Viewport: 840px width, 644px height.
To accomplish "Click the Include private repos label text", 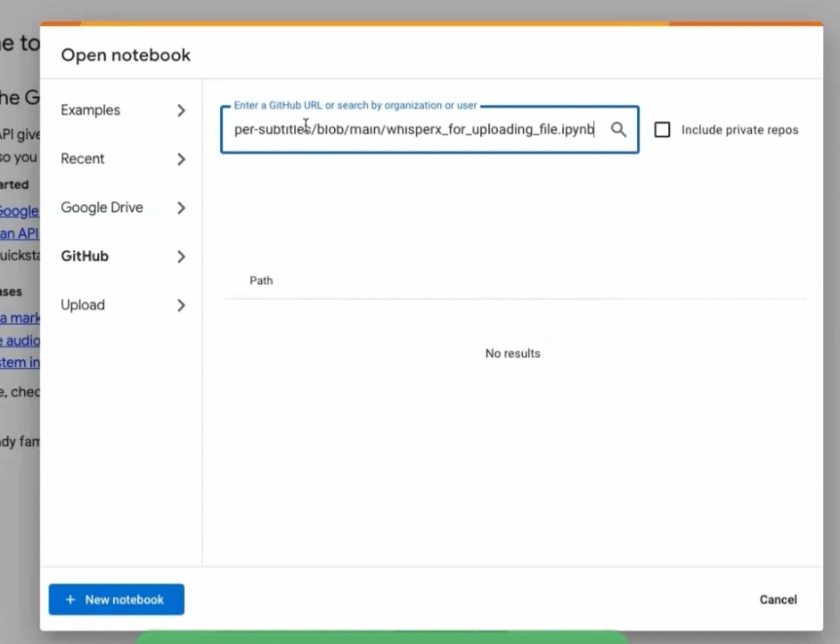I will tap(739, 130).
